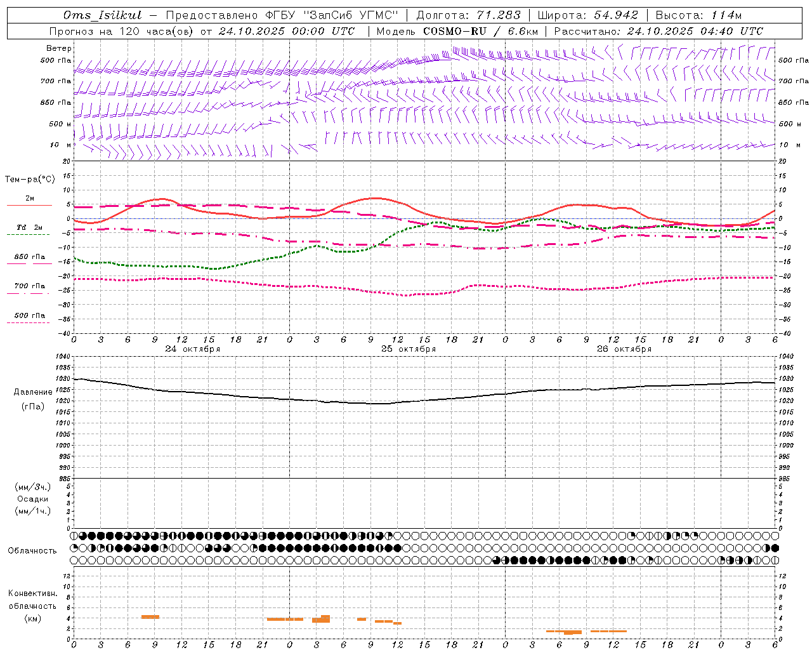Click the latitude value Широта: 54.942

[x=587, y=15]
